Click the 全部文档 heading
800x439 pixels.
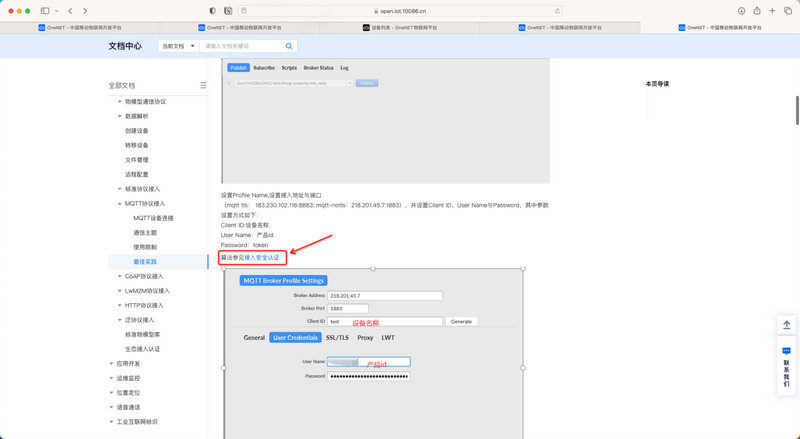(x=121, y=85)
